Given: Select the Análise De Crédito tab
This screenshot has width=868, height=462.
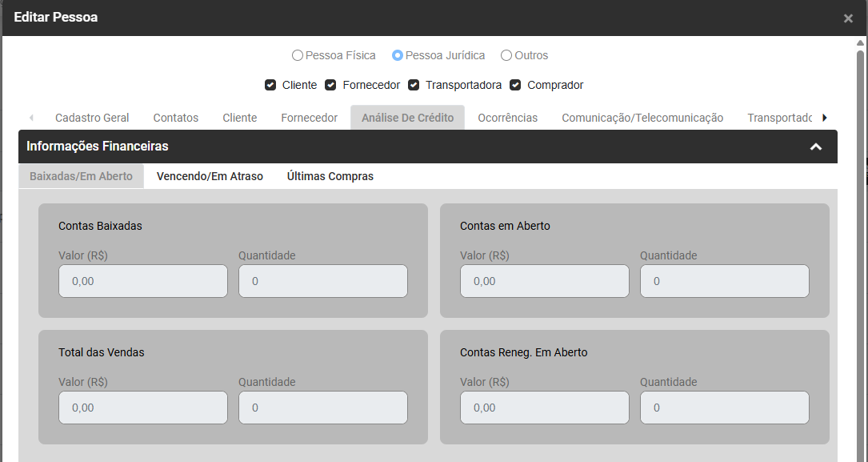Looking at the screenshot, I should [407, 118].
